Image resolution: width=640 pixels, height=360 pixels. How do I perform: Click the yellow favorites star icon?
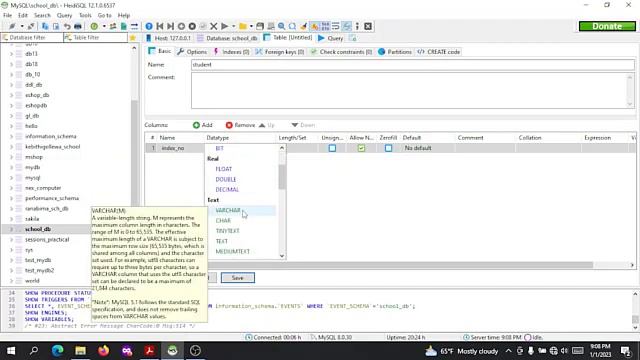point(133,38)
